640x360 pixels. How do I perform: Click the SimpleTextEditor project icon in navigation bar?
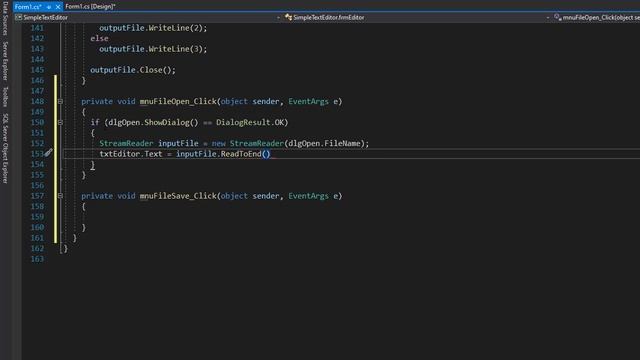pyautogui.click(x=18, y=18)
